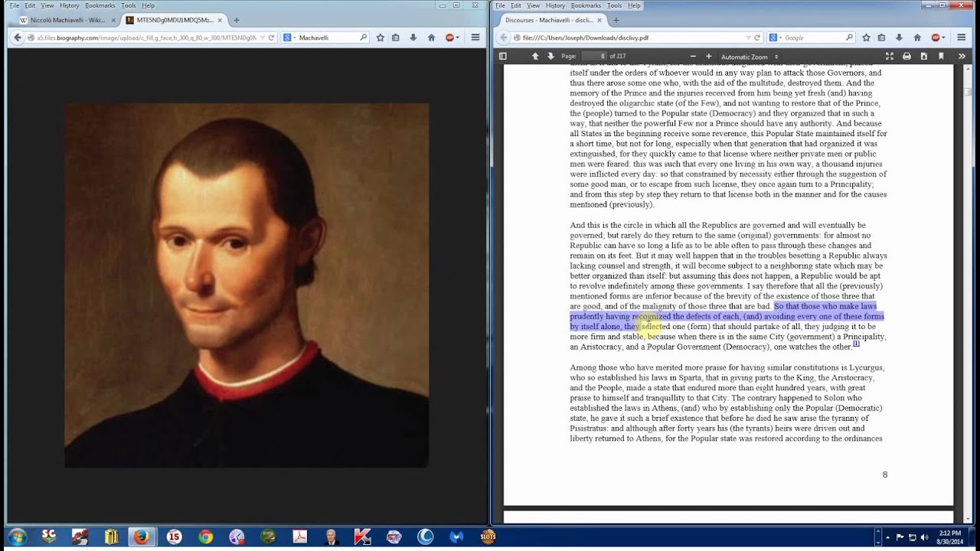
Task: Open Google Chrome from the taskbar
Action: click(205, 537)
